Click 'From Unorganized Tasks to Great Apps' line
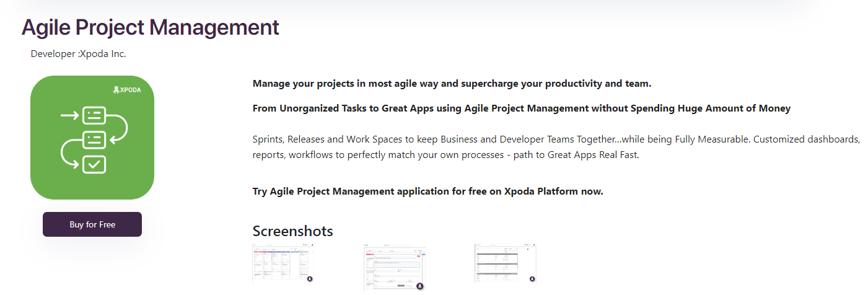This screenshot has width=868, height=295. [522, 108]
